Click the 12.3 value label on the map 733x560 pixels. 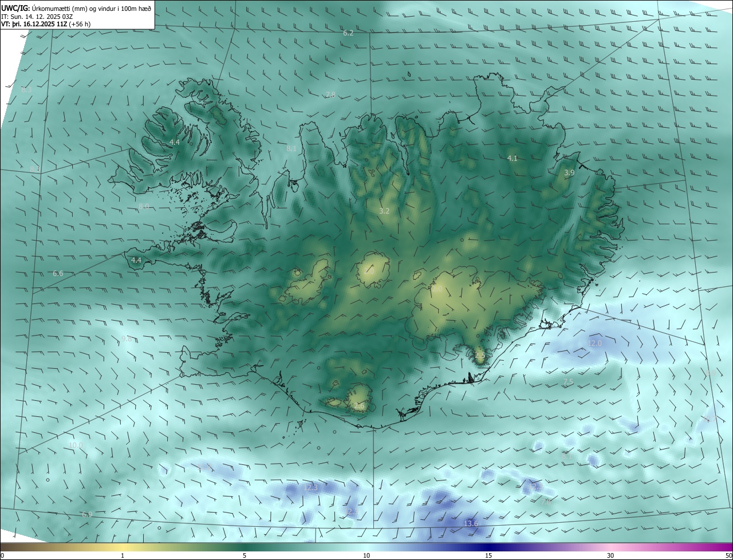click(310, 488)
